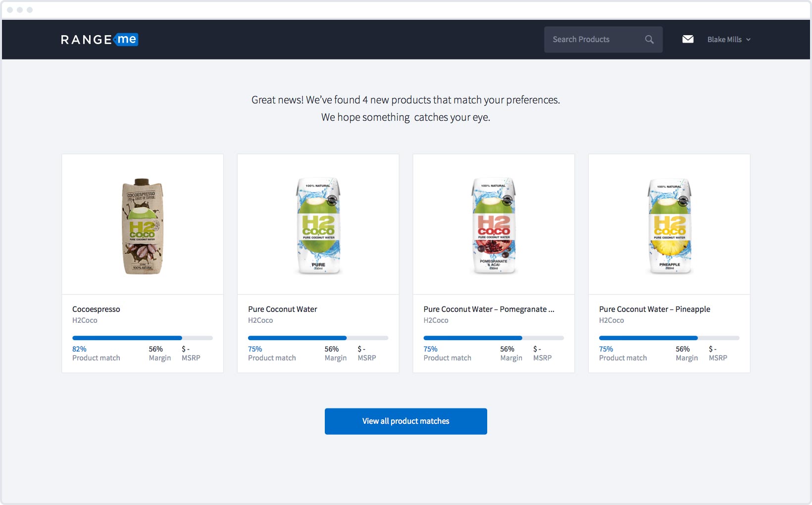Screen dimensions: 812x505
Task: Click the Cocoespresso 82% match progress bar
Action: [x=142, y=338]
